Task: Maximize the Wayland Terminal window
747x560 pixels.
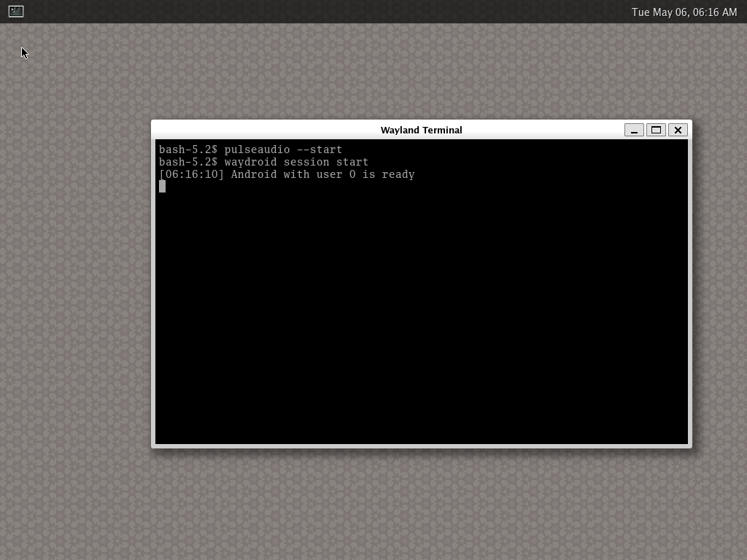Action: click(656, 130)
